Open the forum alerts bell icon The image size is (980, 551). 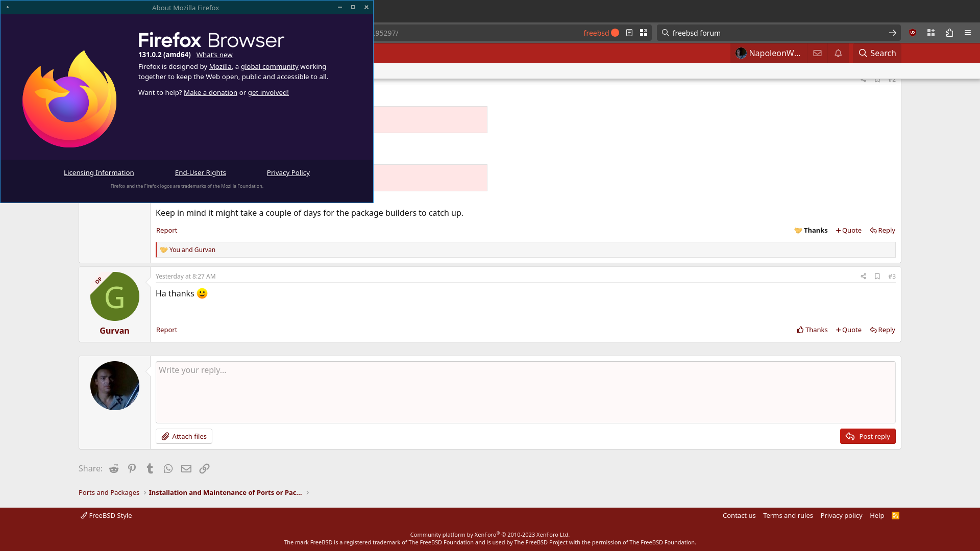(x=838, y=53)
